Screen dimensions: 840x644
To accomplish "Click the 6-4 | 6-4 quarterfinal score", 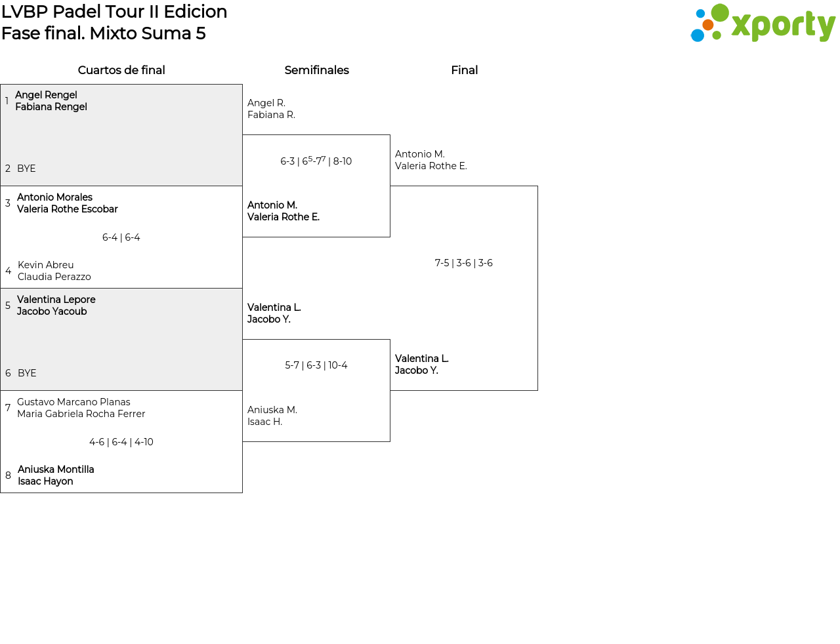I will coord(121,237).
